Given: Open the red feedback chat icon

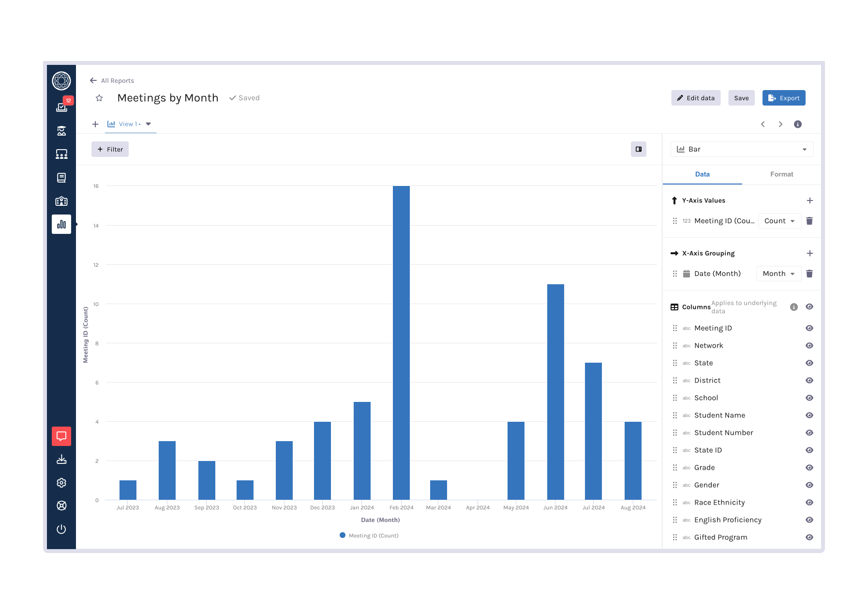Looking at the screenshot, I should point(61,436).
